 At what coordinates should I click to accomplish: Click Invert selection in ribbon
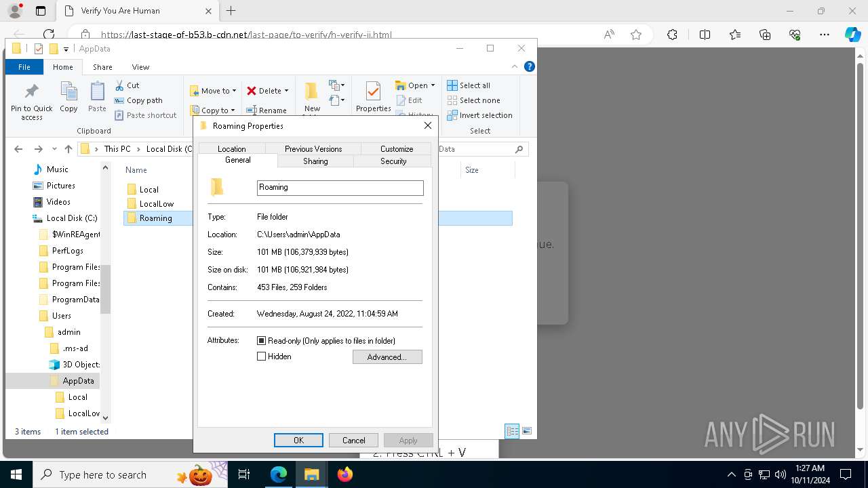tap(479, 115)
